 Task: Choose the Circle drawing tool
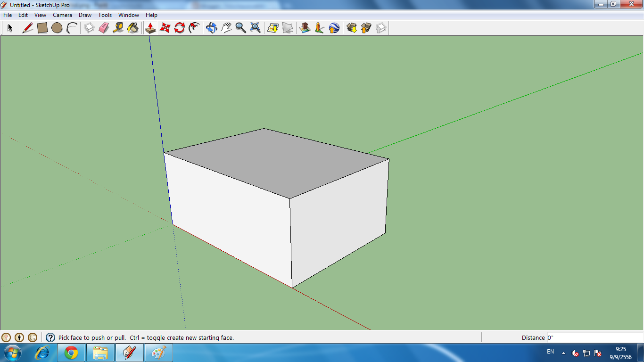pyautogui.click(x=57, y=28)
